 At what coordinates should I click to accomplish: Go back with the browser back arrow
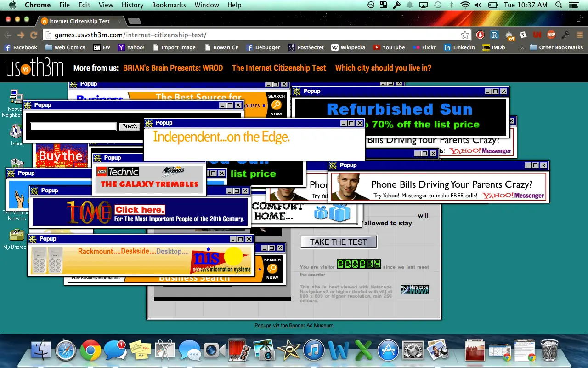click(x=8, y=35)
